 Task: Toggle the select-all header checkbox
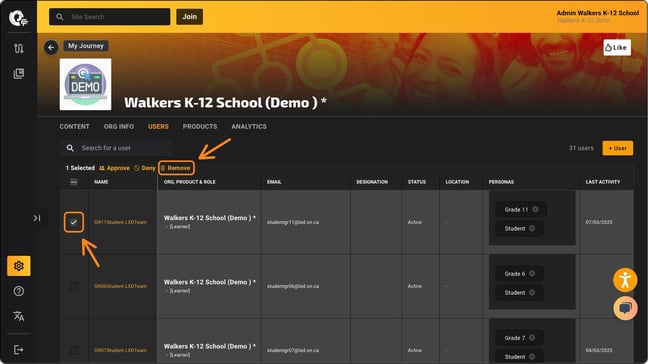click(x=74, y=182)
